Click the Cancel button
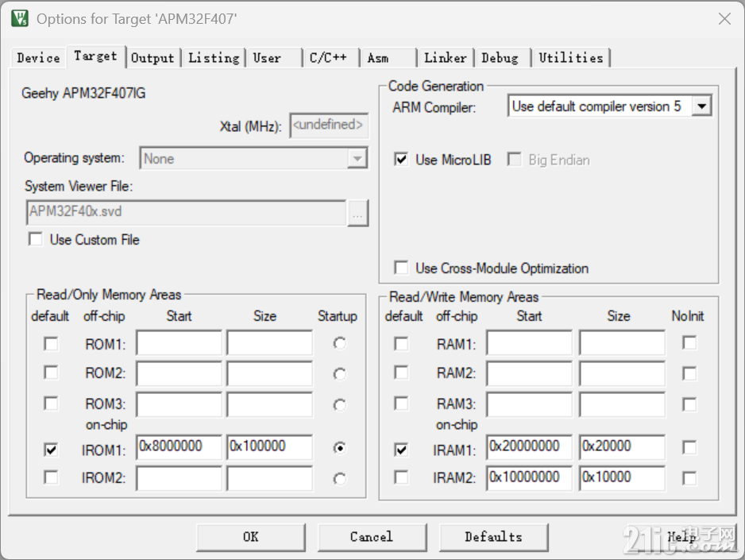 click(x=372, y=537)
